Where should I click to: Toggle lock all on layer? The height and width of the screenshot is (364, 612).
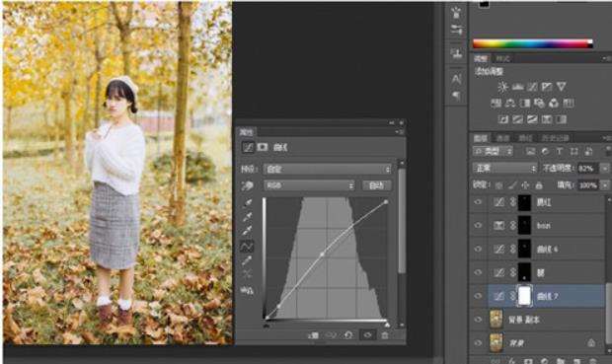pyautogui.click(x=539, y=185)
